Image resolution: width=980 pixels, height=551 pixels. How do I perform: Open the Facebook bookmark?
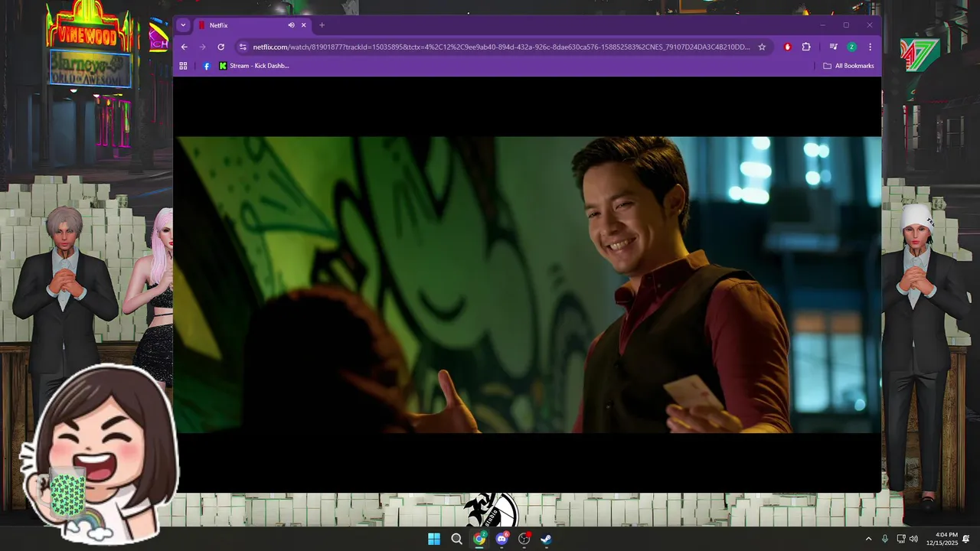pyautogui.click(x=206, y=66)
